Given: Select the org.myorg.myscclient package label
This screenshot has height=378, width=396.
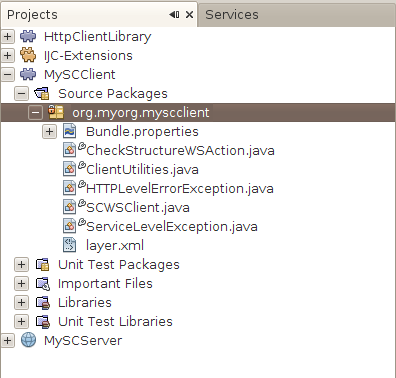Looking at the screenshot, I should coord(141,113).
